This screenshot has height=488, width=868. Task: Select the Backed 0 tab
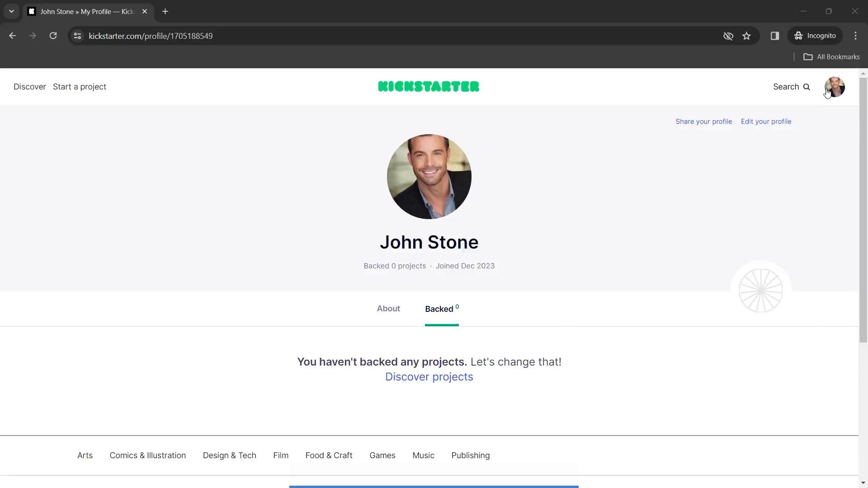tap(442, 309)
